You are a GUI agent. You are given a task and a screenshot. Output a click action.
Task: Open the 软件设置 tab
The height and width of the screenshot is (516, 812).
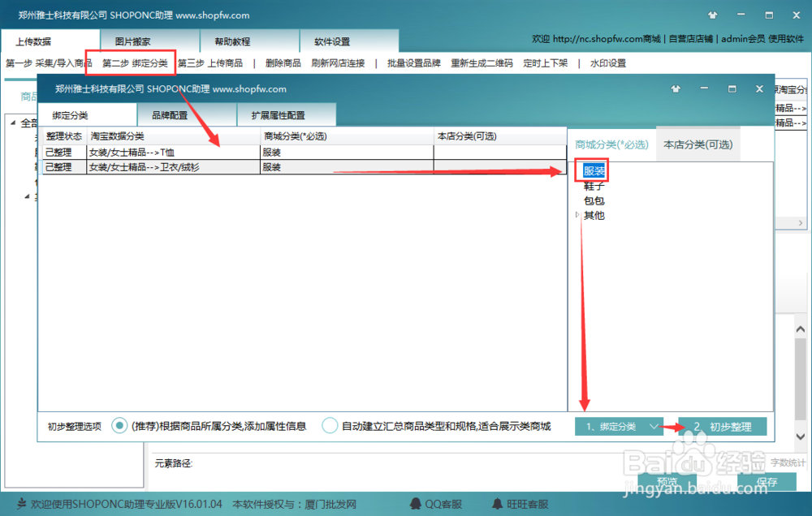349,41
